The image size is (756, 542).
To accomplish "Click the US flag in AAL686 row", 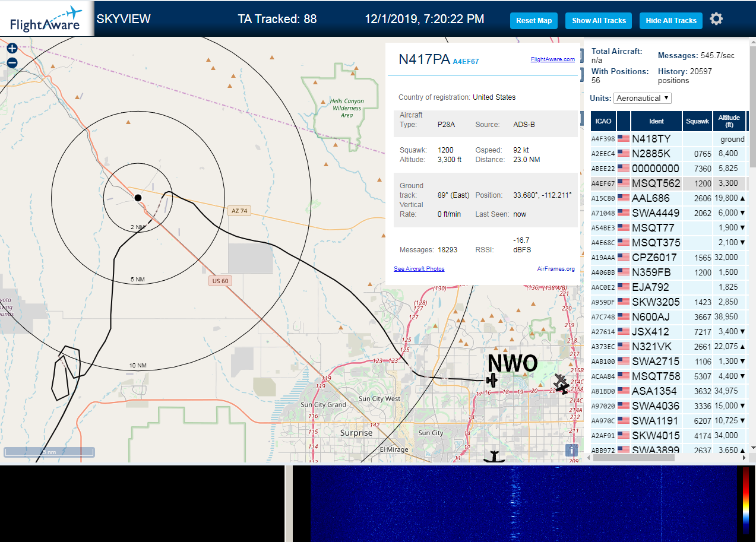I will [624, 198].
